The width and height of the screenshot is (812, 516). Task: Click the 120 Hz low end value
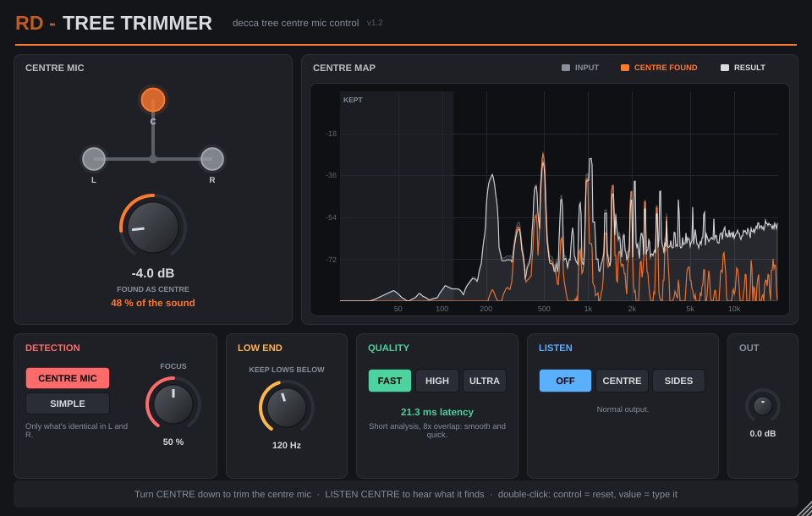[287, 445]
